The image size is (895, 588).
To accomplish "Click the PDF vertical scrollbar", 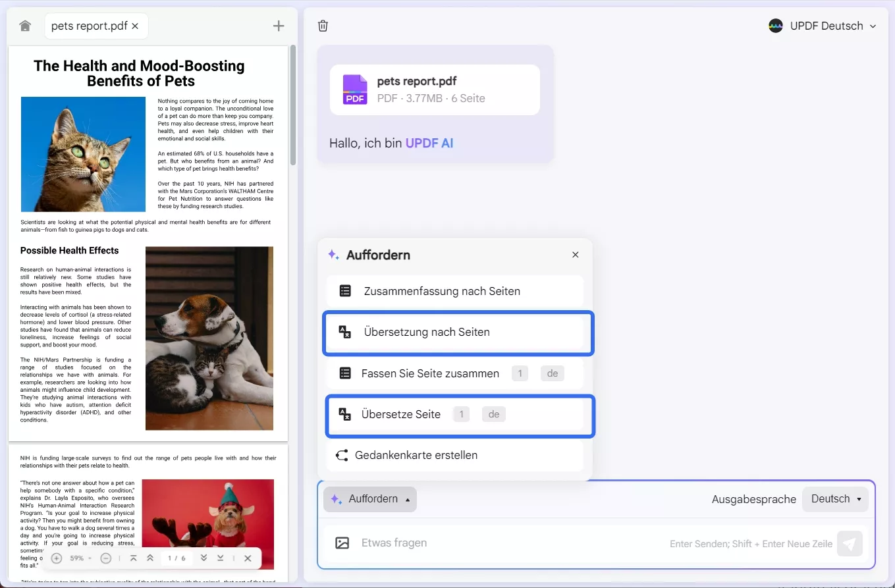I will [293, 105].
